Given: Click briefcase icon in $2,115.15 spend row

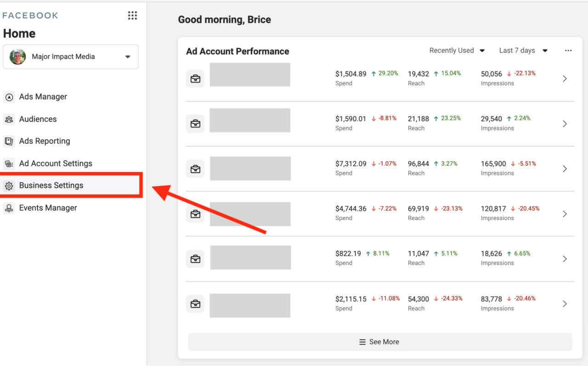Looking at the screenshot, I should coord(195,304).
